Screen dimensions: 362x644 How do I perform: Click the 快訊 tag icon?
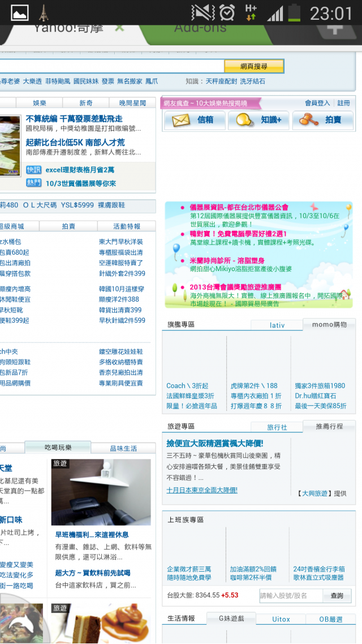pos(34,170)
